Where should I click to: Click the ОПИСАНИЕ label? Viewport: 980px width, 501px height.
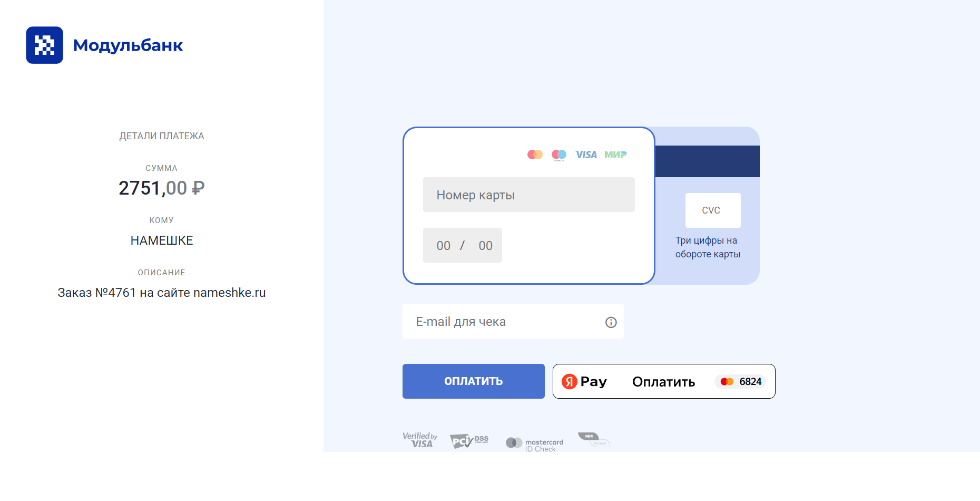click(162, 273)
